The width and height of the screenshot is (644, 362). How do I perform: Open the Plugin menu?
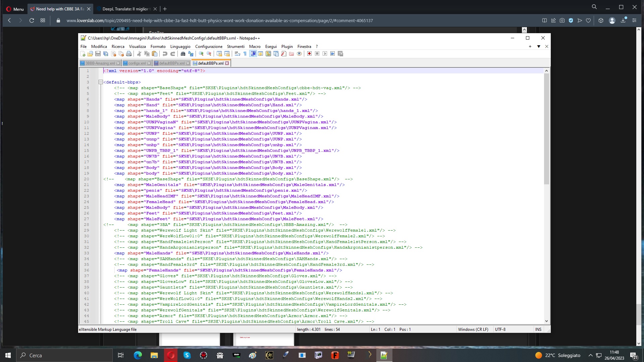[287, 47]
